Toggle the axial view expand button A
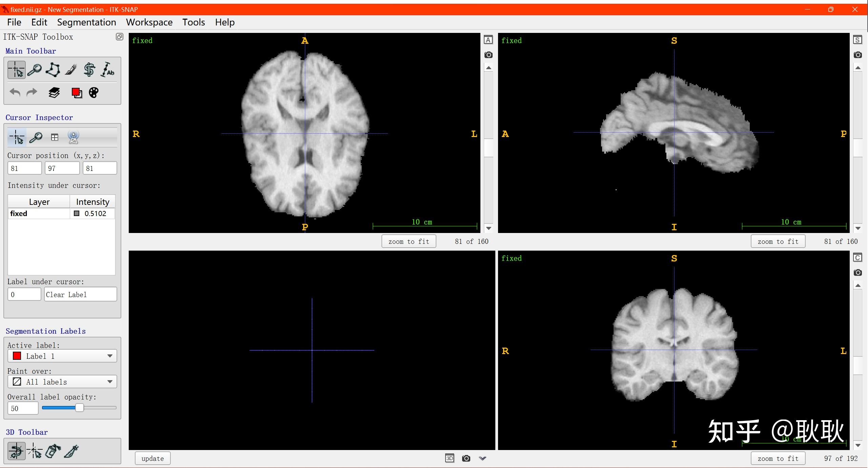This screenshot has width=868, height=468. click(x=488, y=40)
